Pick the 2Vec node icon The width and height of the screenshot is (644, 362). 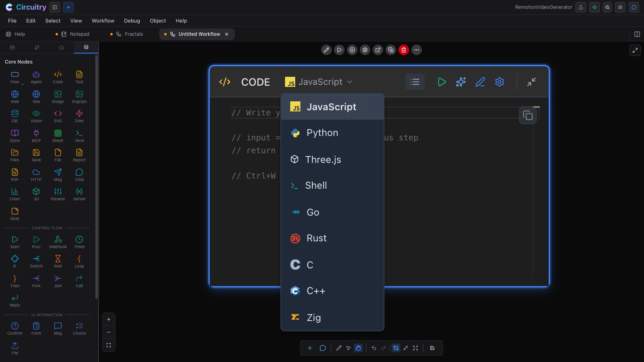pos(79,116)
